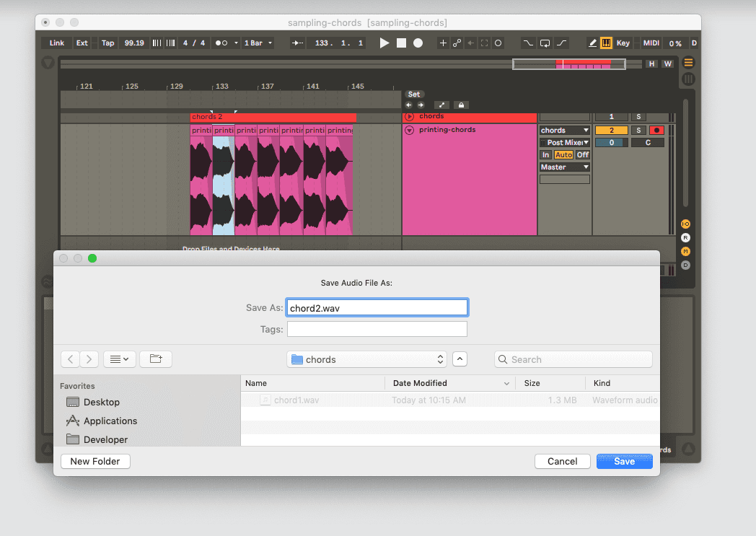756x536 pixels.
Task: Cancel the save dialog
Action: (x=562, y=461)
